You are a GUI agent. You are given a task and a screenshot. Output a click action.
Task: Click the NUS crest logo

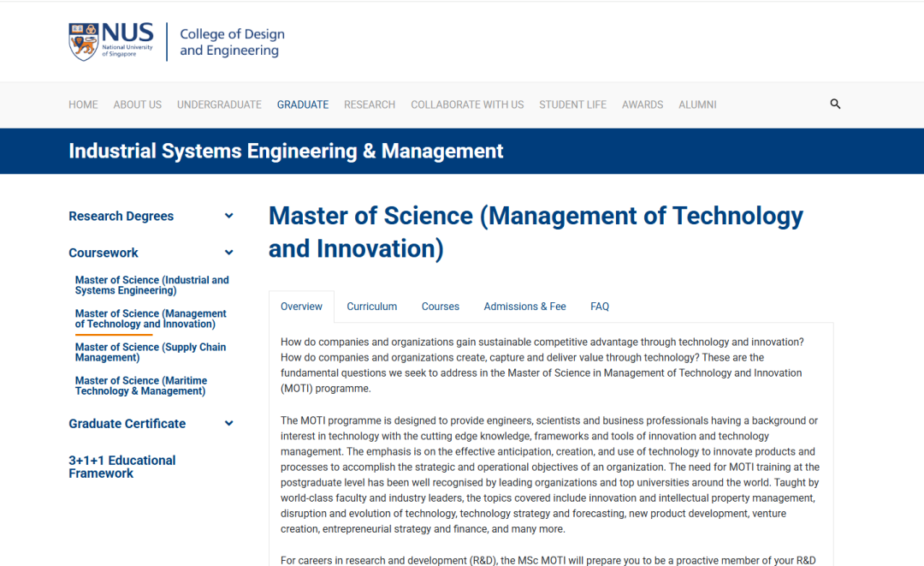pos(84,42)
